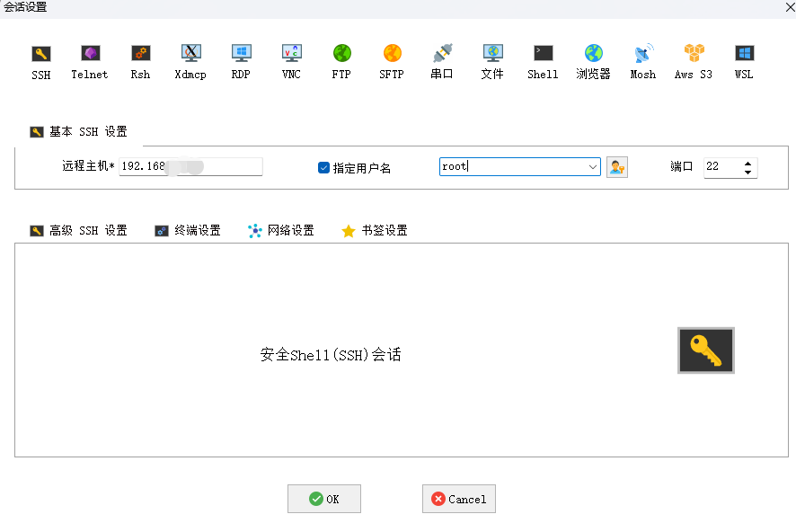Viewport: 796px width, 532px height.
Task: Click the 安全Shell(SSH)会话 text
Action: click(x=331, y=354)
